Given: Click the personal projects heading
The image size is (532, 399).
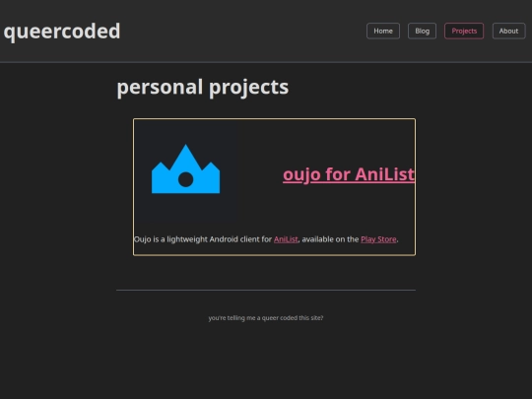Looking at the screenshot, I should [x=203, y=88].
